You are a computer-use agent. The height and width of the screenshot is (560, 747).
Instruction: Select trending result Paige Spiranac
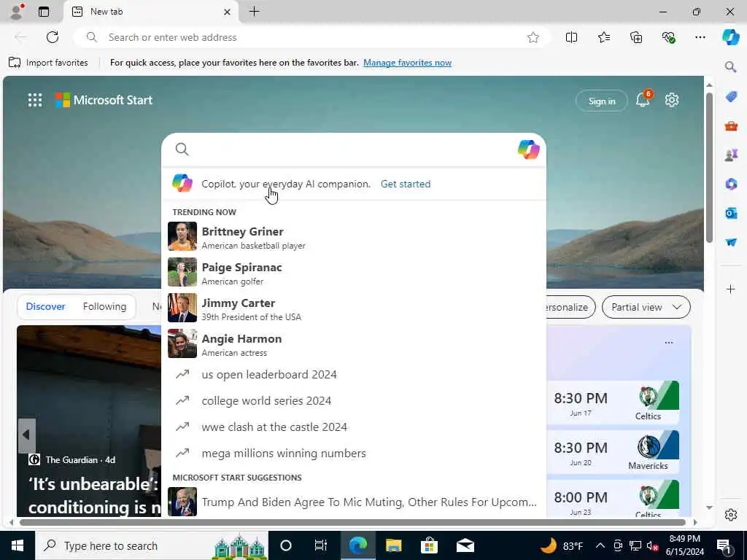tap(354, 272)
